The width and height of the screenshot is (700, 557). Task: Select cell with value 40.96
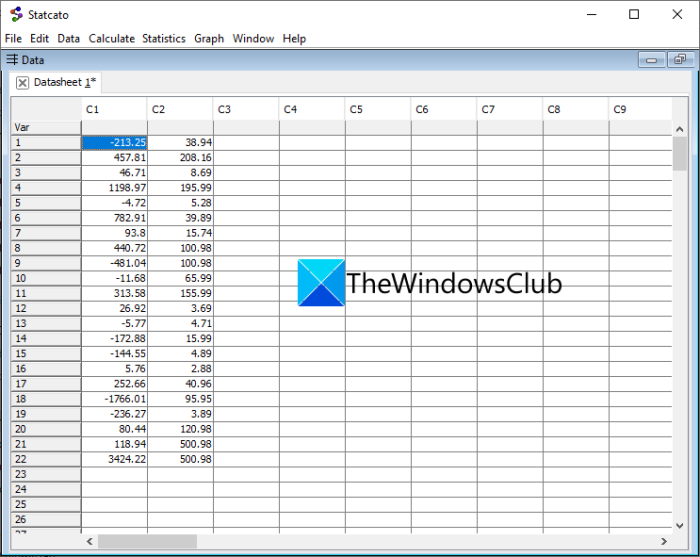click(180, 384)
